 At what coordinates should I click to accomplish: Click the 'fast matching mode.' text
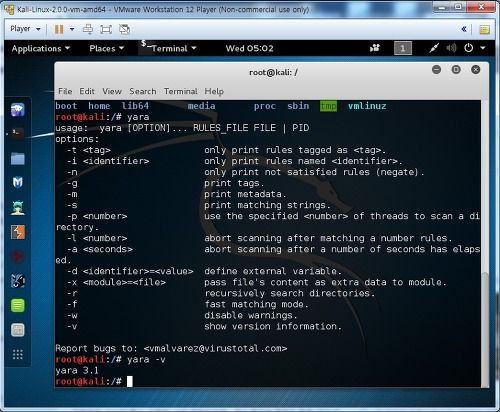[256, 304]
